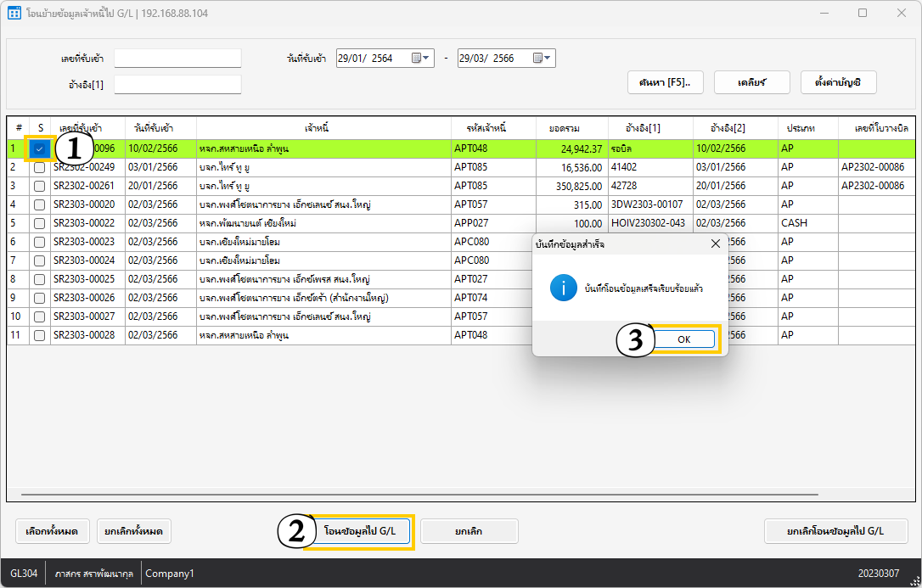Expand the start date dropdown arrow
The image size is (922, 588).
[427, 59]
